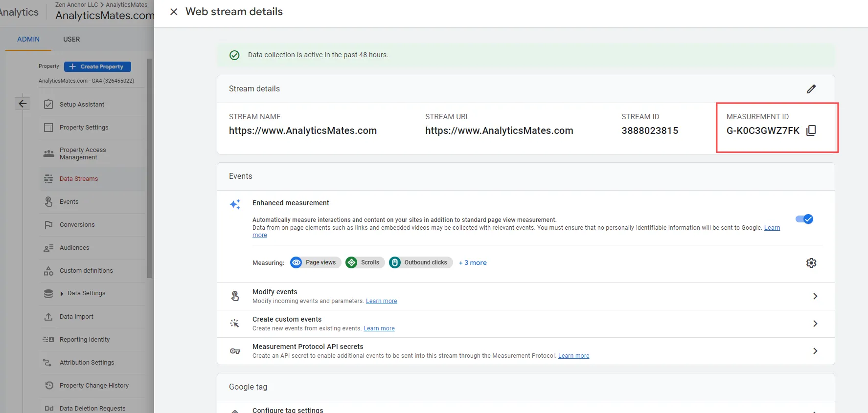Click the Enhanced measurement sparkle icon
Screen dimensions: 868x413
pyautogui.click(x=235, y=204)
